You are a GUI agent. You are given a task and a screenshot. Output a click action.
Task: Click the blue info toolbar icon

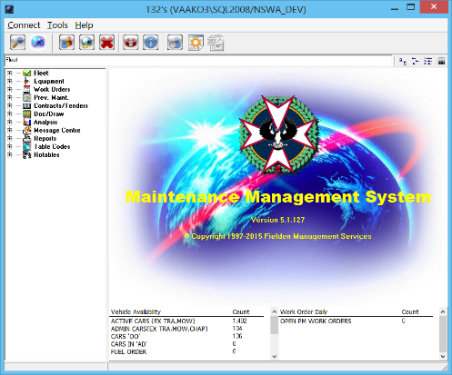tap(151, 42)
